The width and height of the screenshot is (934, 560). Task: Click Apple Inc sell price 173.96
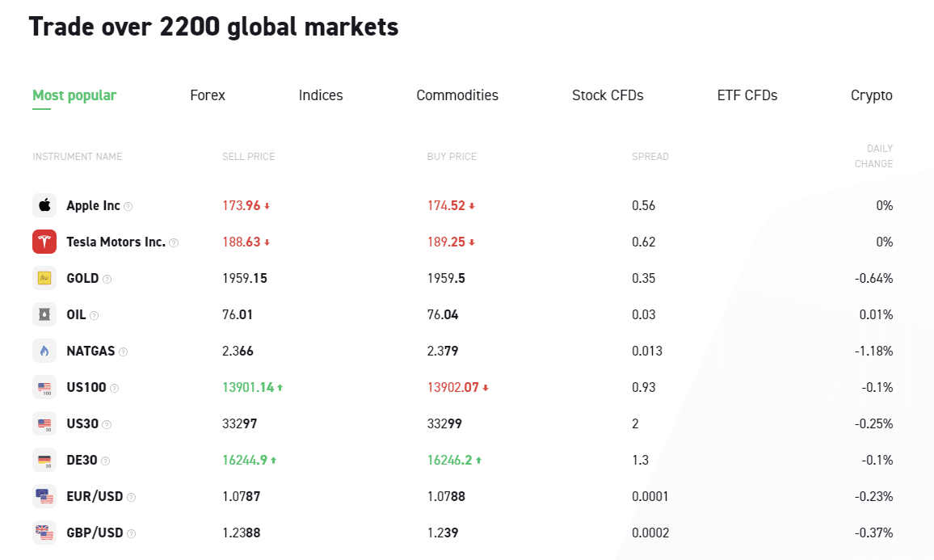coord(242,205)
